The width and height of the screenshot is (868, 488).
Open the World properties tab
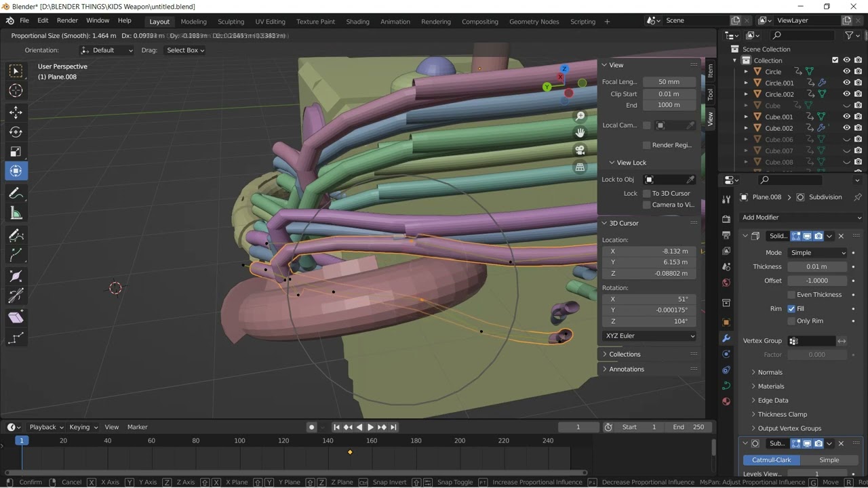click(x=726, y=283)
